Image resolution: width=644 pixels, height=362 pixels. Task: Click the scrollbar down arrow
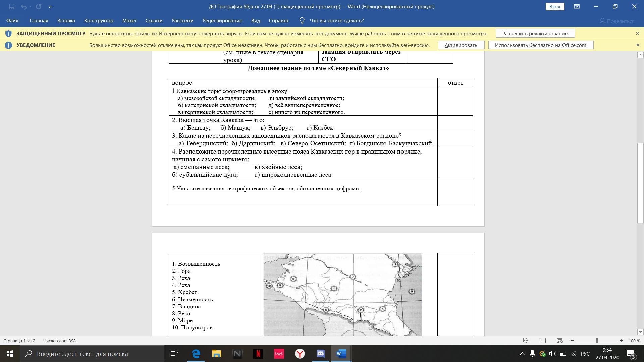(640, 332)
